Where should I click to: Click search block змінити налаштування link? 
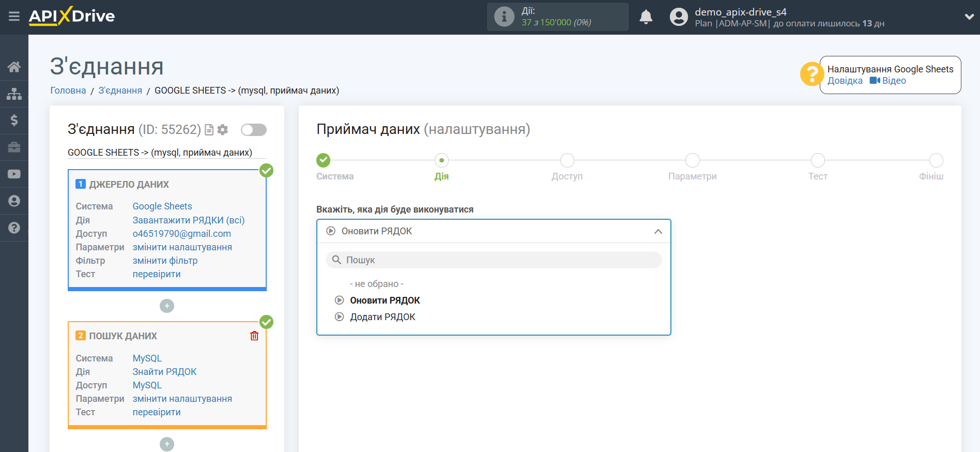[182, 399]
